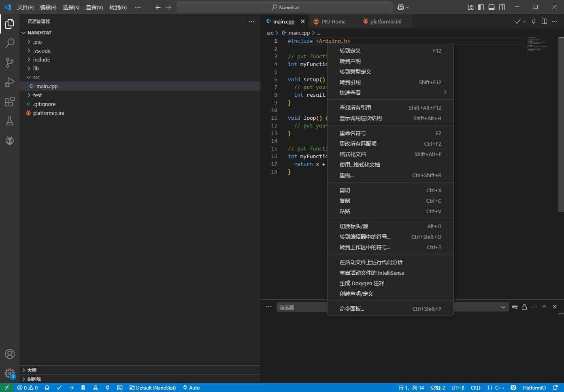Screen dimensions: 564x392
Task: Open the Search view in activity bar
Action: click(x=10, y=43)
